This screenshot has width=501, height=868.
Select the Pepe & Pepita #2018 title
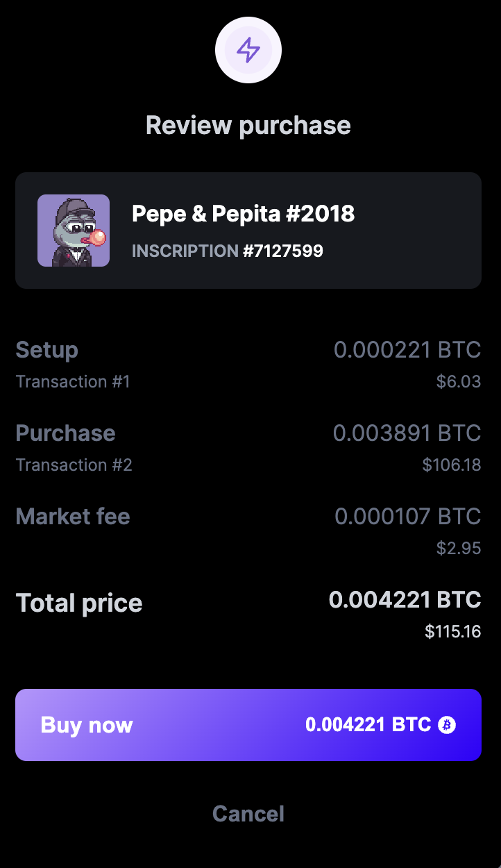[x=243, y=214]
